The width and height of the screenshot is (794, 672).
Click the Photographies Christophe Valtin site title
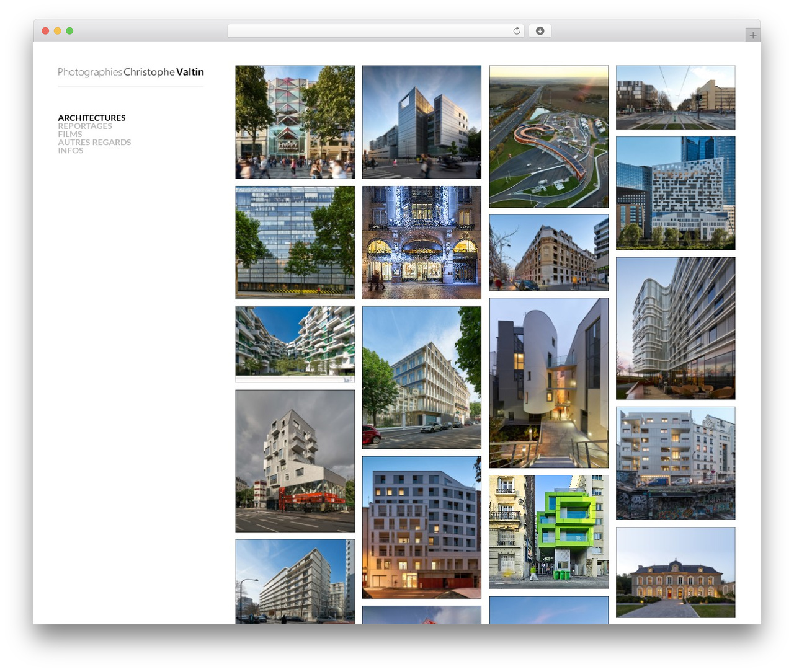pyautogui.click(x=131, y=72)
